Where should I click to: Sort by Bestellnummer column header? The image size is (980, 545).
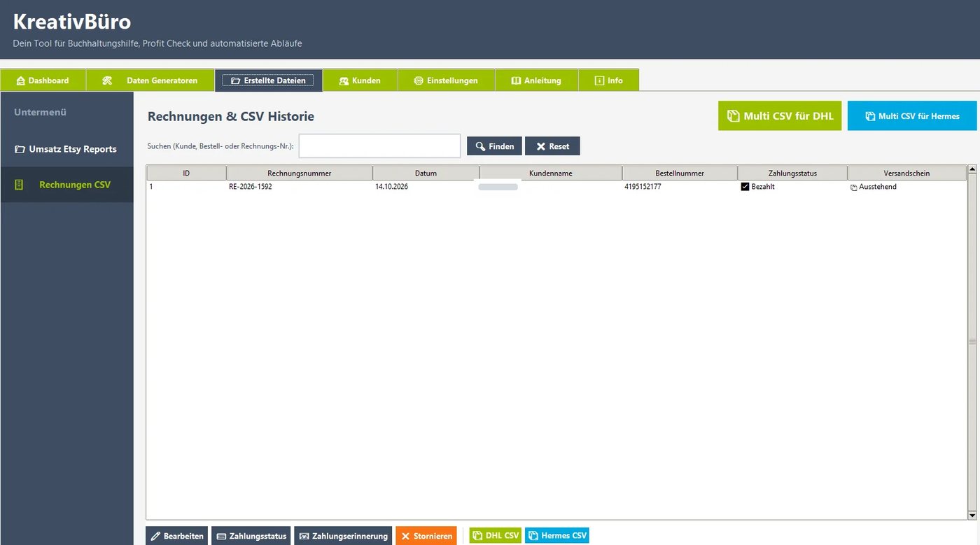[x=680, y=173]
